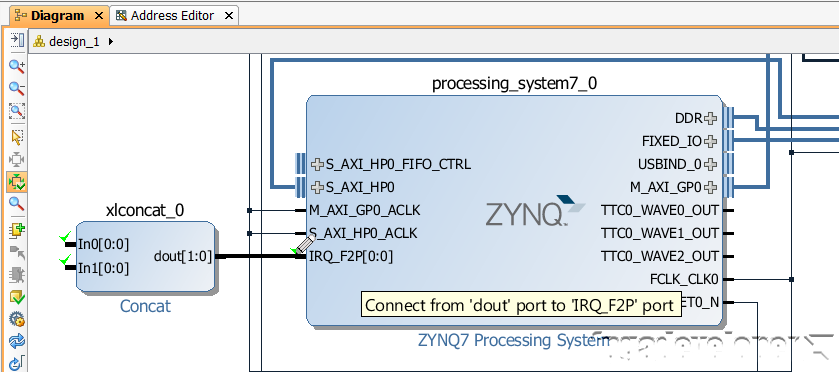Viewport: 839px width, 372px height.
Task: Expand the M_AXI_GP0 interface plus sign
Action: (x=710, y=187)
